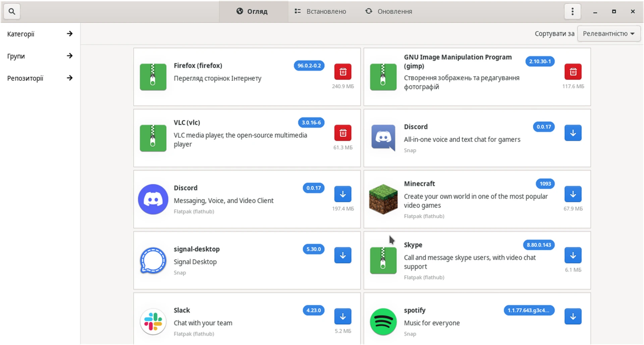This screenshot has height=345, width=644.
Task: Click the Slack app icon
Action: [x=153, y=322]
